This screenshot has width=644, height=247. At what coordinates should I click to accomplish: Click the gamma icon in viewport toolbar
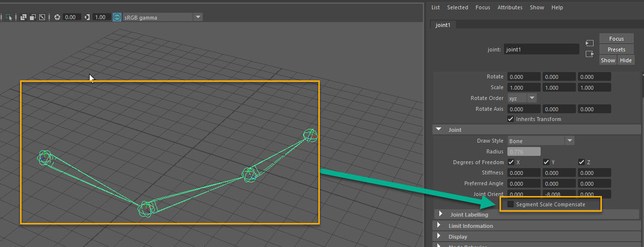pos(87,17)
